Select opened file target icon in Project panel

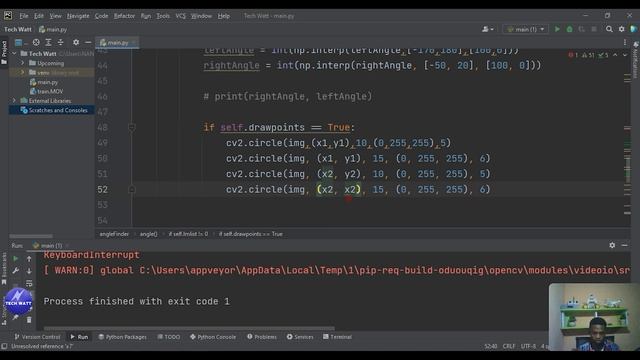point(36,42)
